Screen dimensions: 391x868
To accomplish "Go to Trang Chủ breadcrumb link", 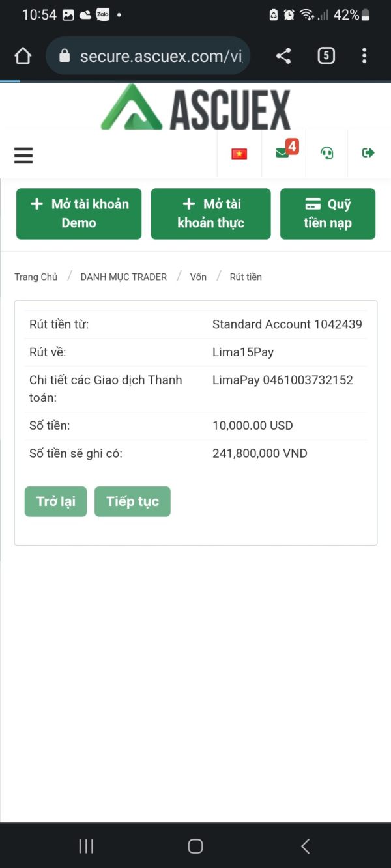I will [x=36, y=277].
